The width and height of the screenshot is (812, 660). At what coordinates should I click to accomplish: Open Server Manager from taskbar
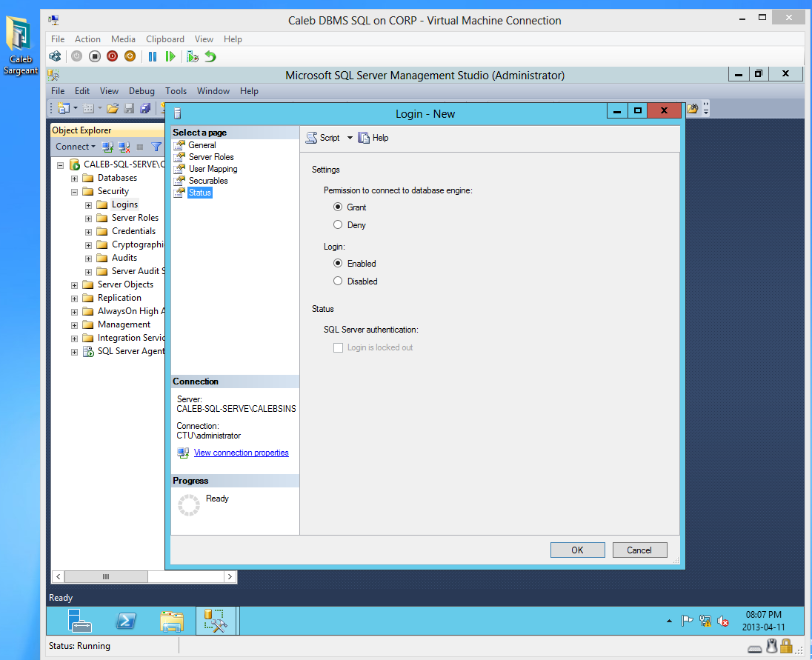click(80, 621)
